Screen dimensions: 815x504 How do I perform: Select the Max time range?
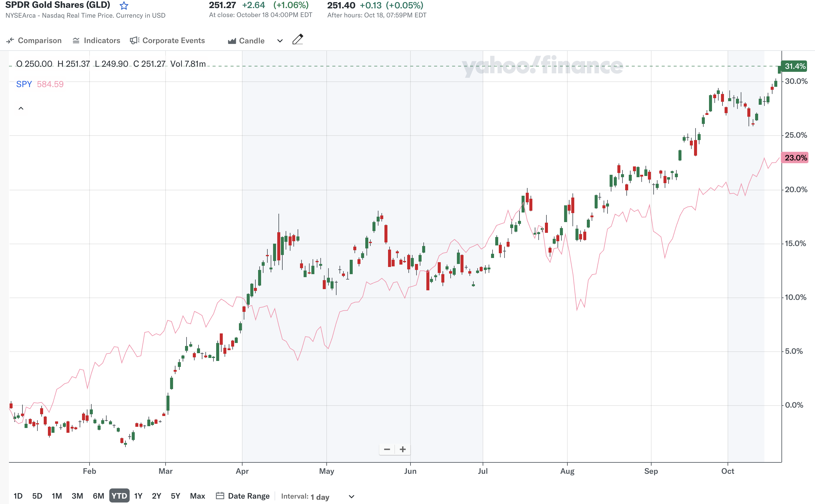click(197, 496)
